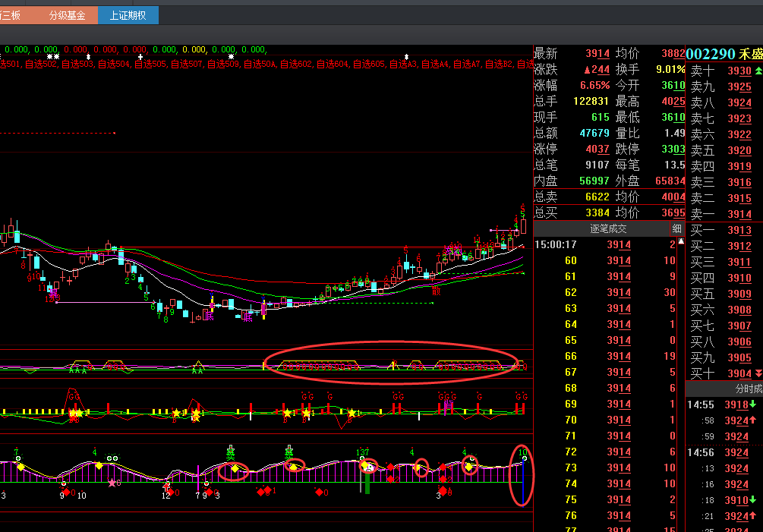Click the 总卖 value 6622
Screen dimensions: 763x532
point(597,197)
